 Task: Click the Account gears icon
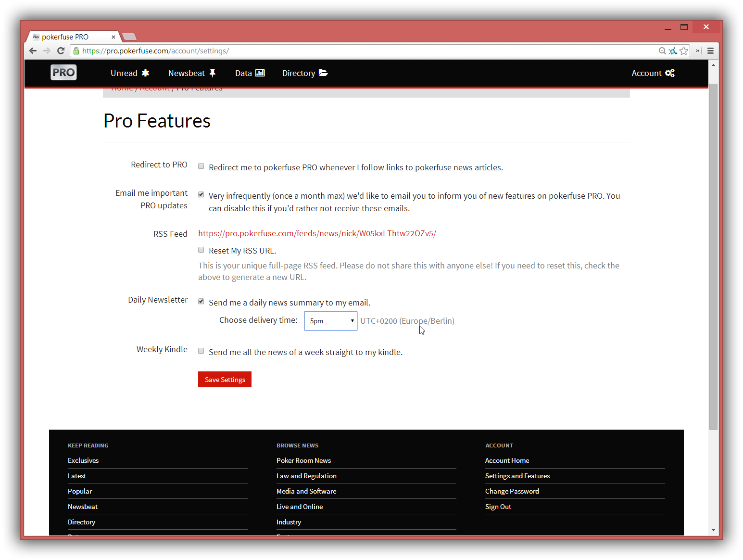click(670, 73)
